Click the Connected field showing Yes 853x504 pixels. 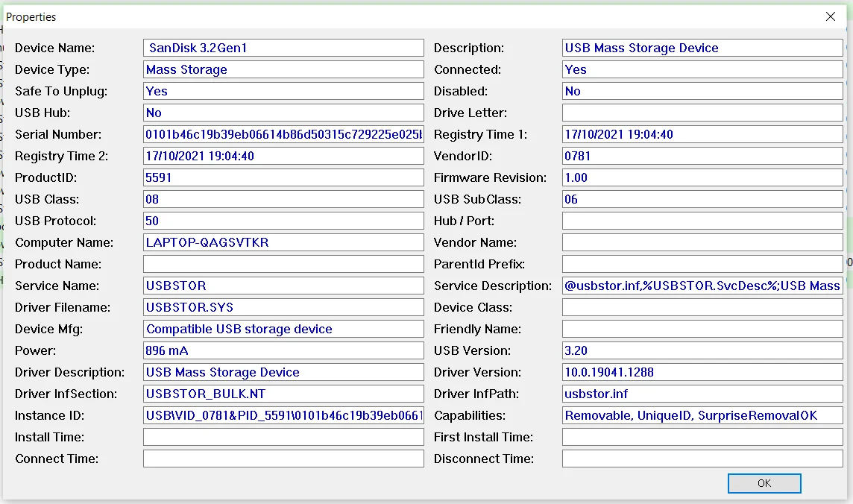tap(702, 69)
